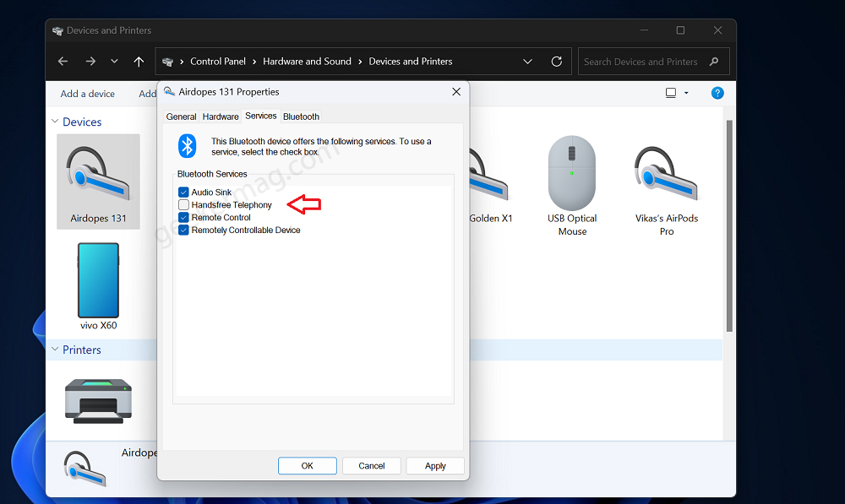Select the USB Optical Mouse device

(572, 186)
